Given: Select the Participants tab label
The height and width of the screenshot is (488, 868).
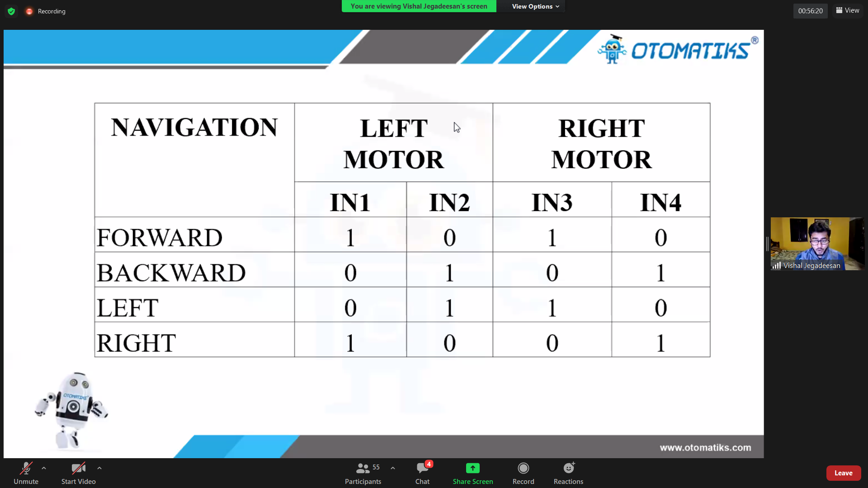Looking at the screenshot, I should [363, 481].
